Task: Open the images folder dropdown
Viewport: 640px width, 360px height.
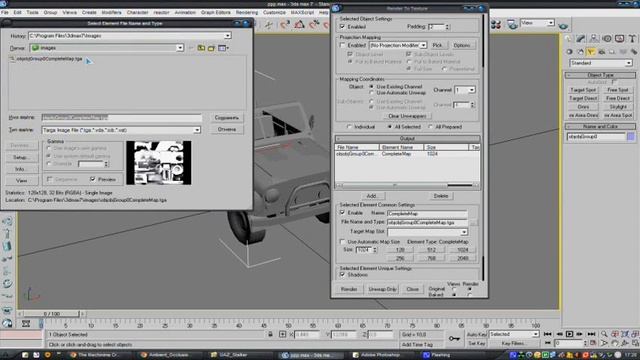Action: click(x=180, y=48)
